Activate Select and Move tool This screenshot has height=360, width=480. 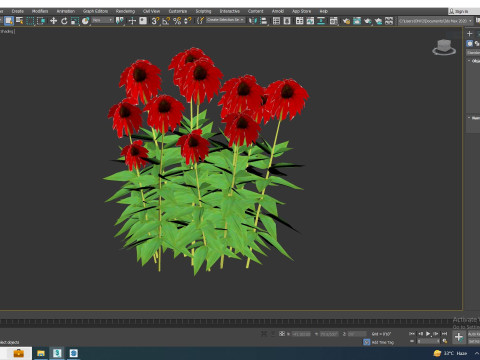[x=53, y=21]
